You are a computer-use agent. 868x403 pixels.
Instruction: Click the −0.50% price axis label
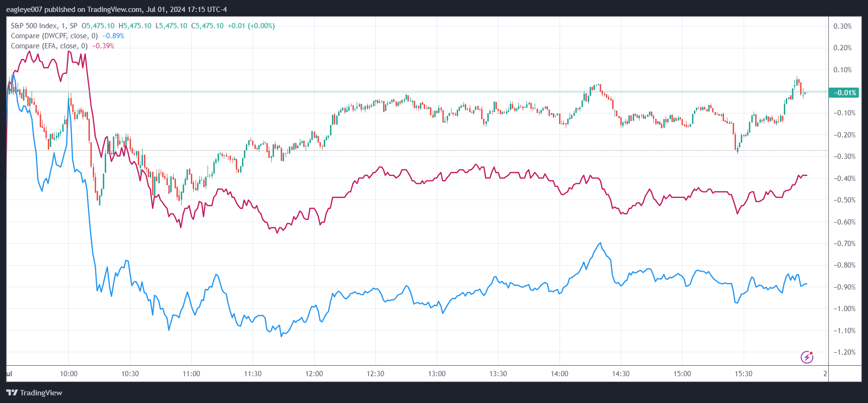845,200
